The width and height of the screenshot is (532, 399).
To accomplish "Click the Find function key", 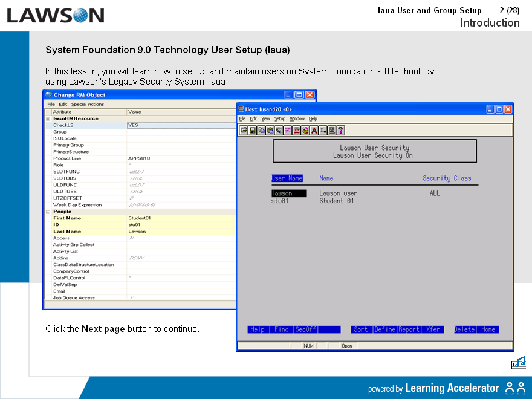I will click(x=282, y=329).
